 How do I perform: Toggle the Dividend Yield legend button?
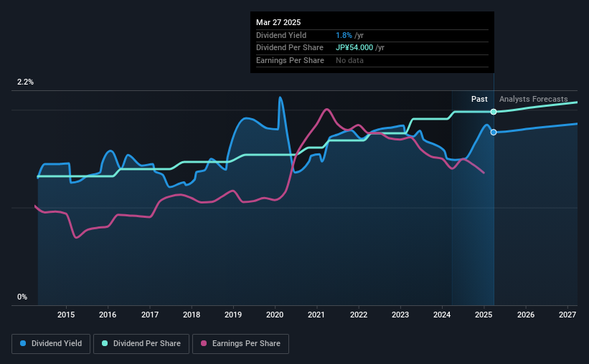[51, 344]
